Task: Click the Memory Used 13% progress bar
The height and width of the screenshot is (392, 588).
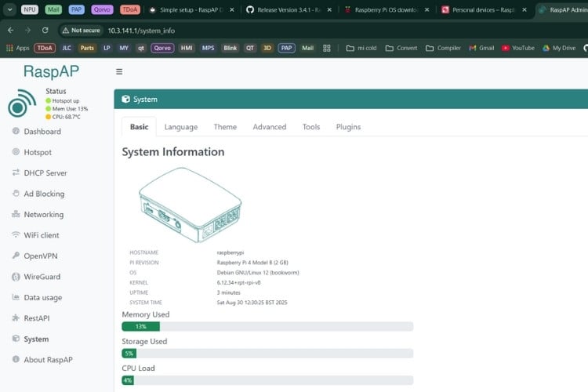Action: coord(267,326)
